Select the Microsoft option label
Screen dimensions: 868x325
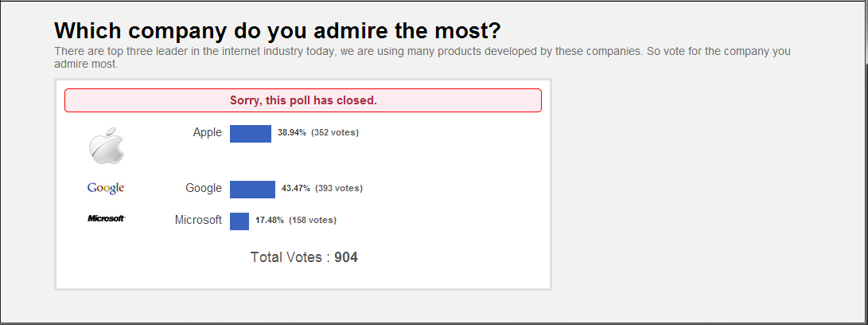click(198, 220)
